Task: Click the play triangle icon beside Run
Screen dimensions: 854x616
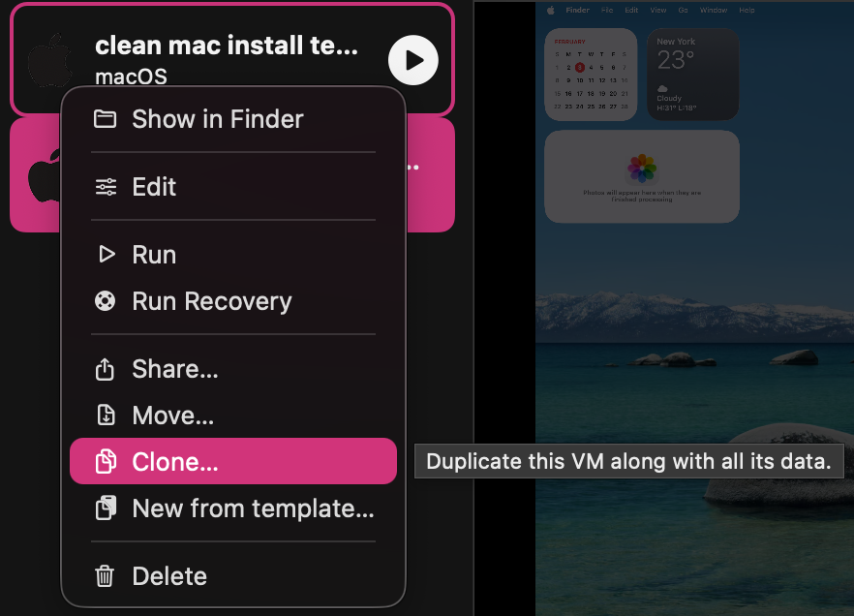Action: [107, 255]
